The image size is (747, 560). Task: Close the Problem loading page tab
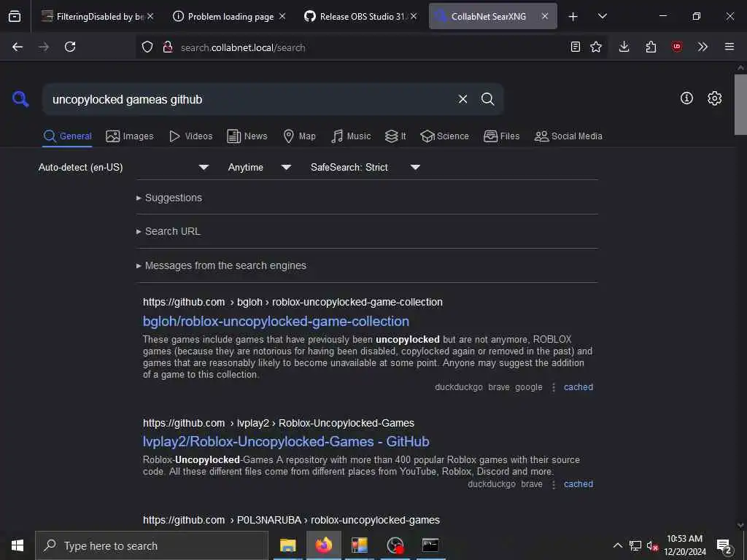click(x=282, y=16)
